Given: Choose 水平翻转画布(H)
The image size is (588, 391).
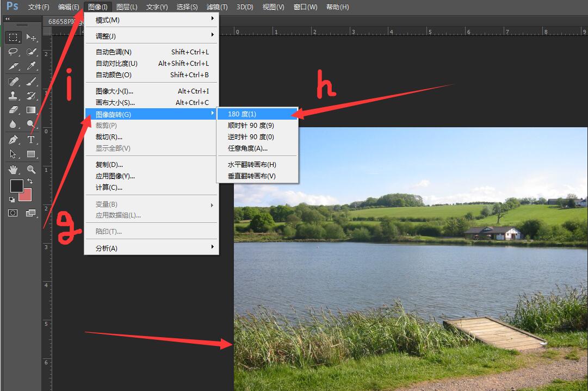Looking at the screenshot, I should pyautogui.click(x=257, y=165).
